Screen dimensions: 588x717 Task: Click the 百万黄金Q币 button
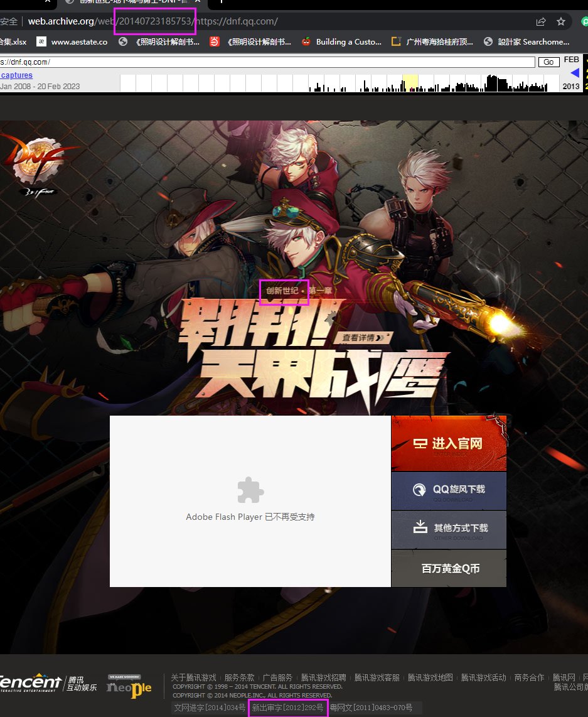coord(449,568)
